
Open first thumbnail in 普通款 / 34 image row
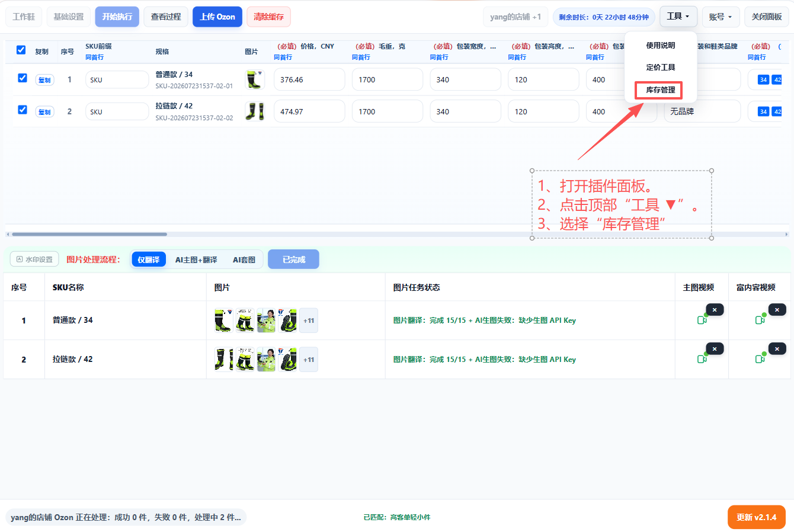click(223, 321)
